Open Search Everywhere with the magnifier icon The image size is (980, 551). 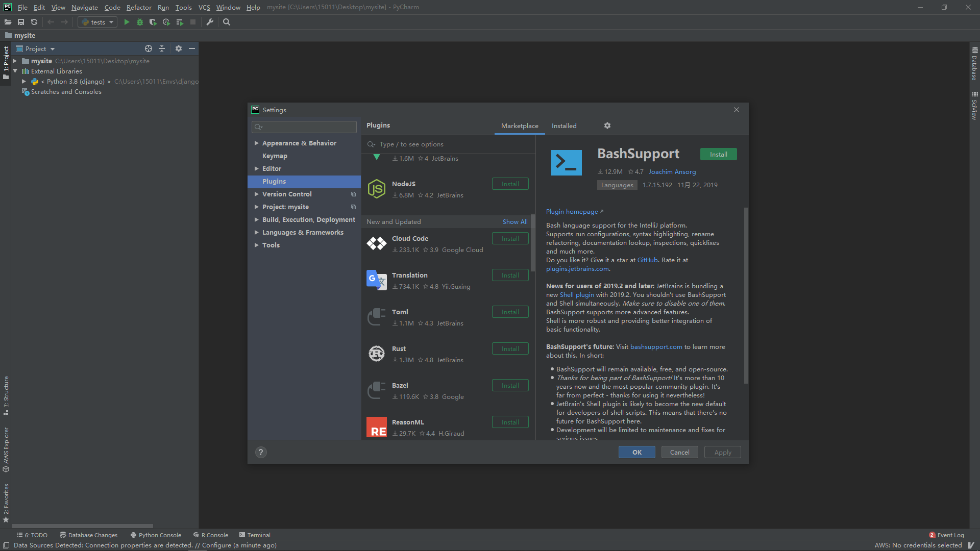tap(226, 22)
